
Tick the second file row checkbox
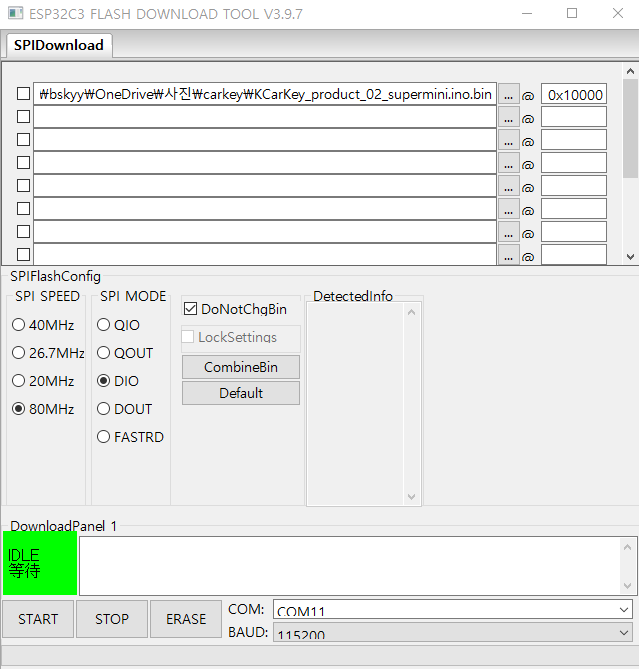(x=23, y=117)
